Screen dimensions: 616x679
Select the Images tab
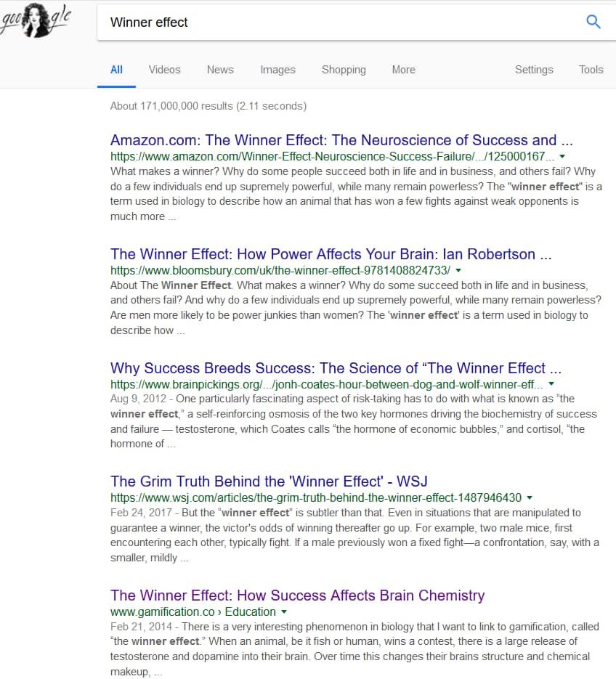277,70
